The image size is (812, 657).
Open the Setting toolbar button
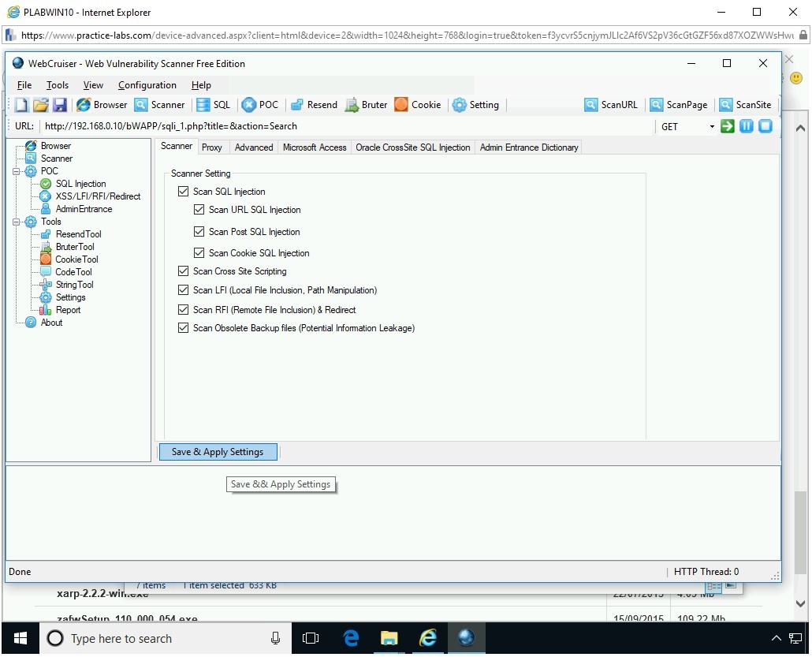point(475,105)
